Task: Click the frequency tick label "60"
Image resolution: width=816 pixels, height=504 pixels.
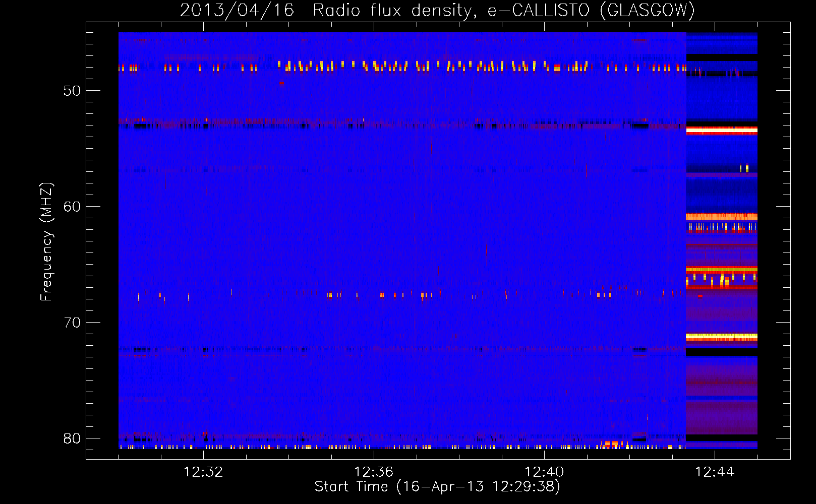Action: [72, 207]
